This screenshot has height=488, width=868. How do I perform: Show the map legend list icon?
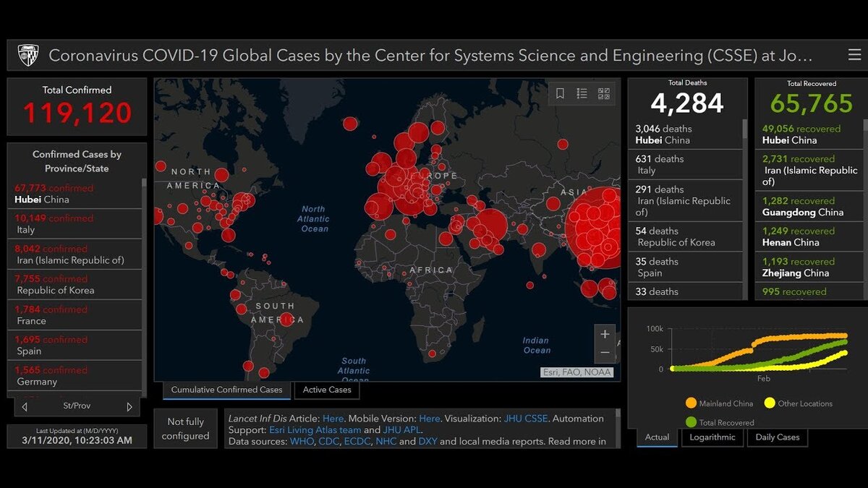click(x=582, y=93)
